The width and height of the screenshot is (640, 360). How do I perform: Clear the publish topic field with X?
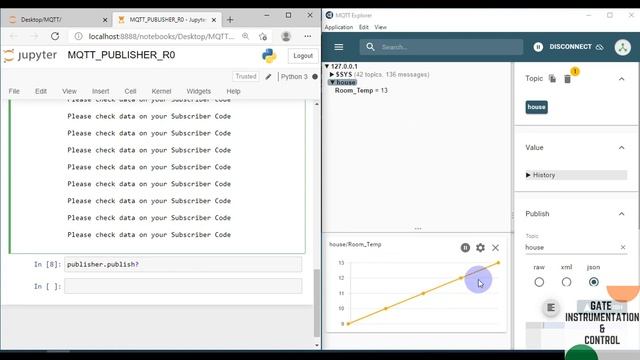(x=623, y=247)
